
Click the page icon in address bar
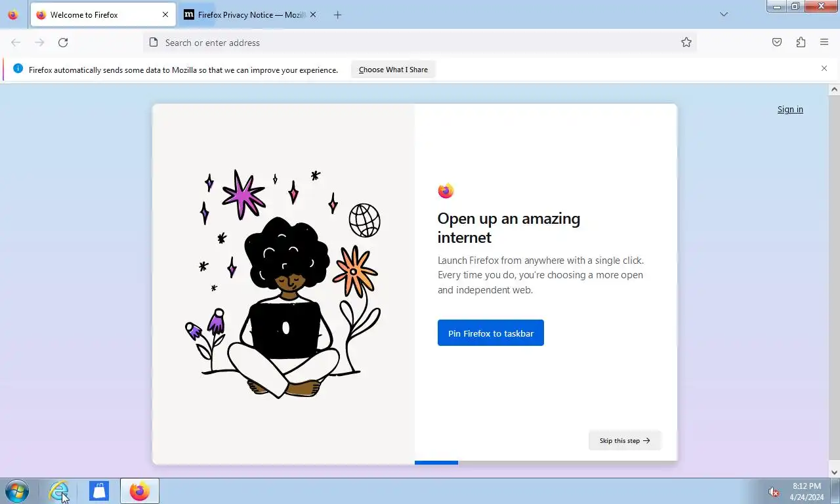[x=154, y=43]
